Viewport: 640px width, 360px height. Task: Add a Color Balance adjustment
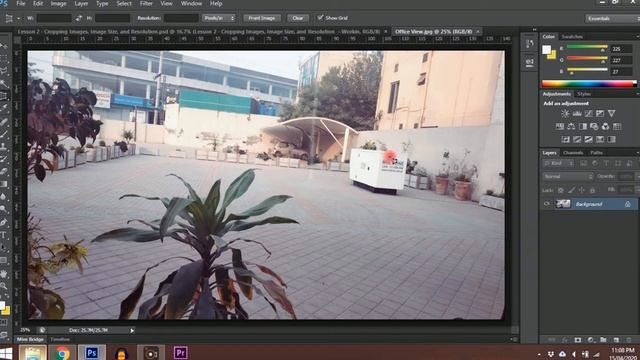pos(571,127)
